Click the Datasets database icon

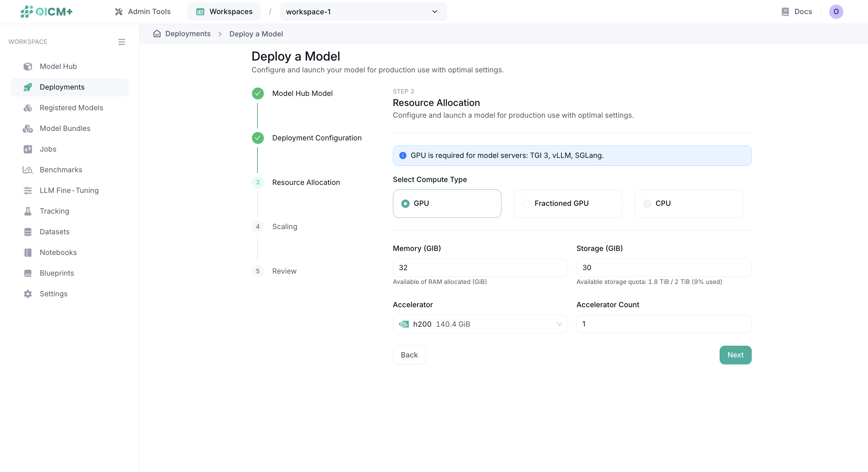click(28, 232)
